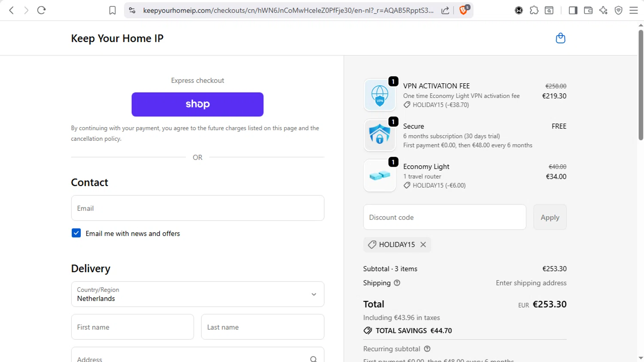The height and width of the screenshot is (362, 644).
Task: Click the VPN Activation Fee product thumbnail
Action: click(x=380, y=95)
